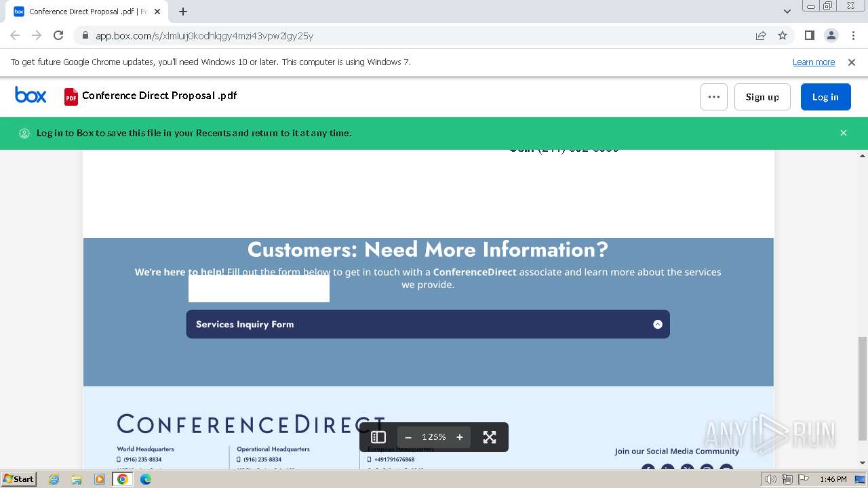The width and height of the screenshot is (868, 488).
Task: Click the show desktop tray icon
Action: tap(860, 479)
